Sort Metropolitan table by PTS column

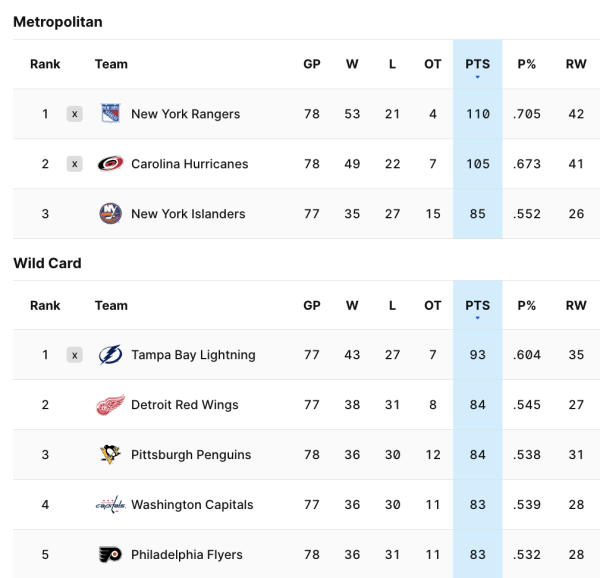[477, 64]
